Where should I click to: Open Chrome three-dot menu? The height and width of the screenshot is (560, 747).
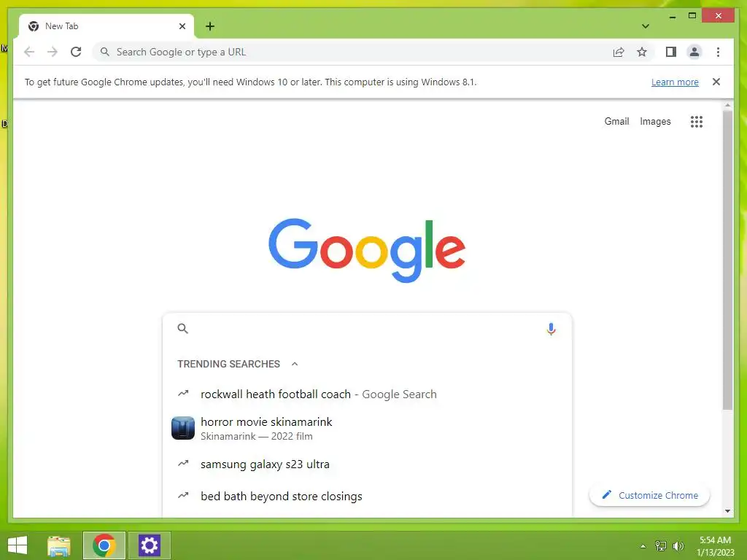click(718, 52)
